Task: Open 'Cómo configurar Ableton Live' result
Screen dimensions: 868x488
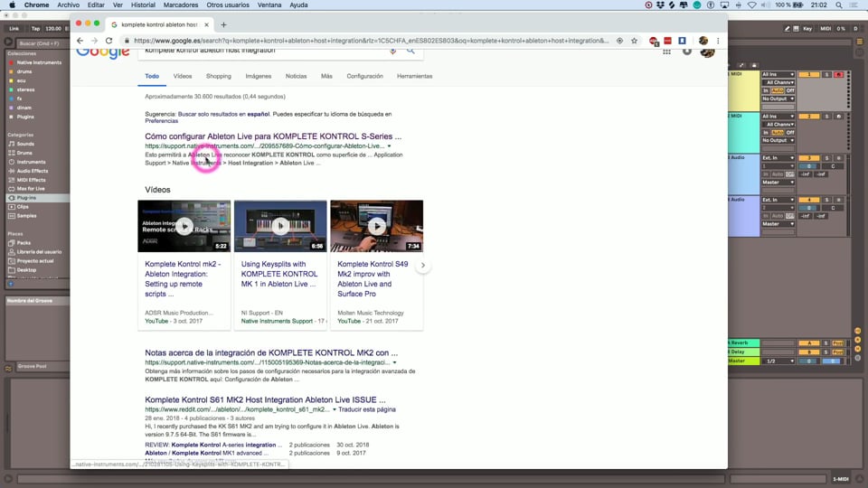Action: pos(273,136)
